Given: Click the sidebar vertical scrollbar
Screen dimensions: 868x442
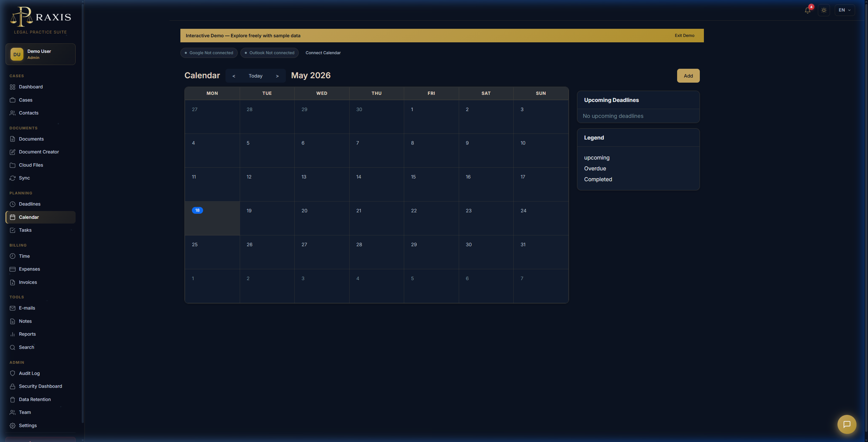Looking at the screenshot, I should click(83, 213).
